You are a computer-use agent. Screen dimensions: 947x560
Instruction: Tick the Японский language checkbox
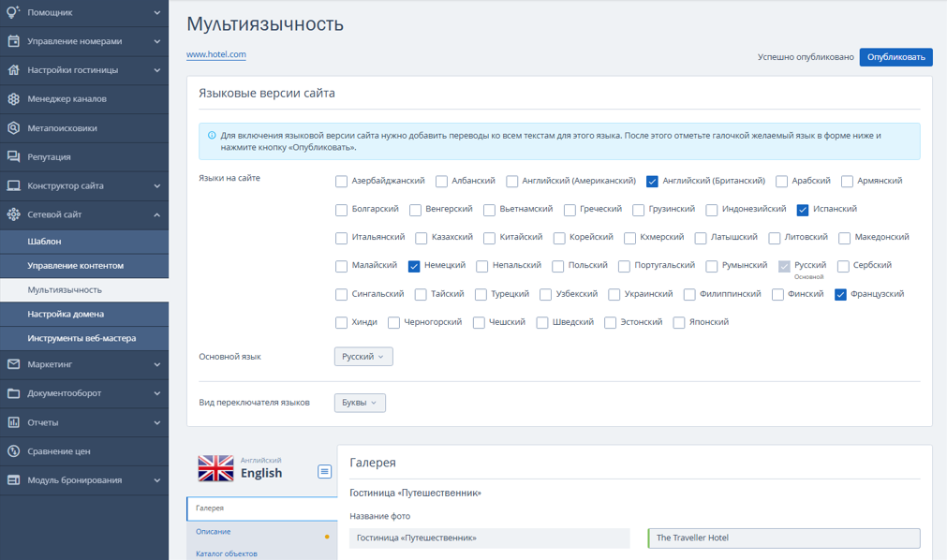pyautogui.click(x=679, y=322)
